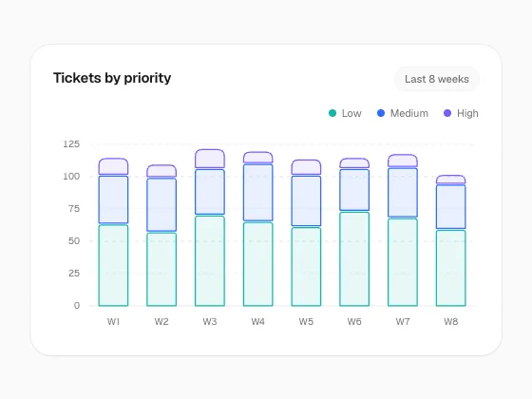This screenshot has height=399, width=532.
Task: Select the W3 Low bar segment
Action: (x=210, y=261)
